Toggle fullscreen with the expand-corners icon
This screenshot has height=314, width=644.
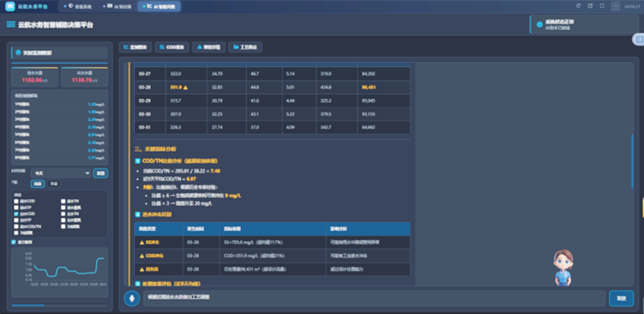602,6
